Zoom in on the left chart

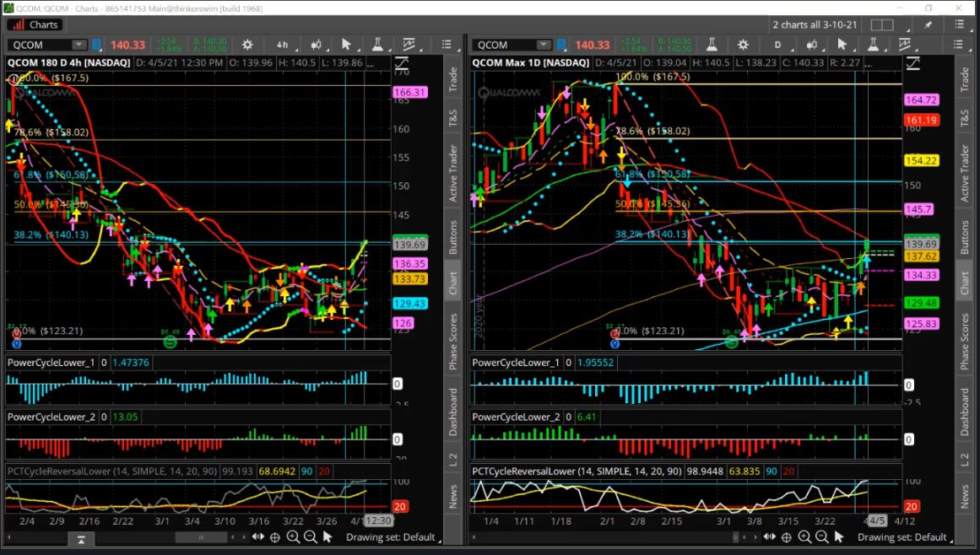click(293, 537)
